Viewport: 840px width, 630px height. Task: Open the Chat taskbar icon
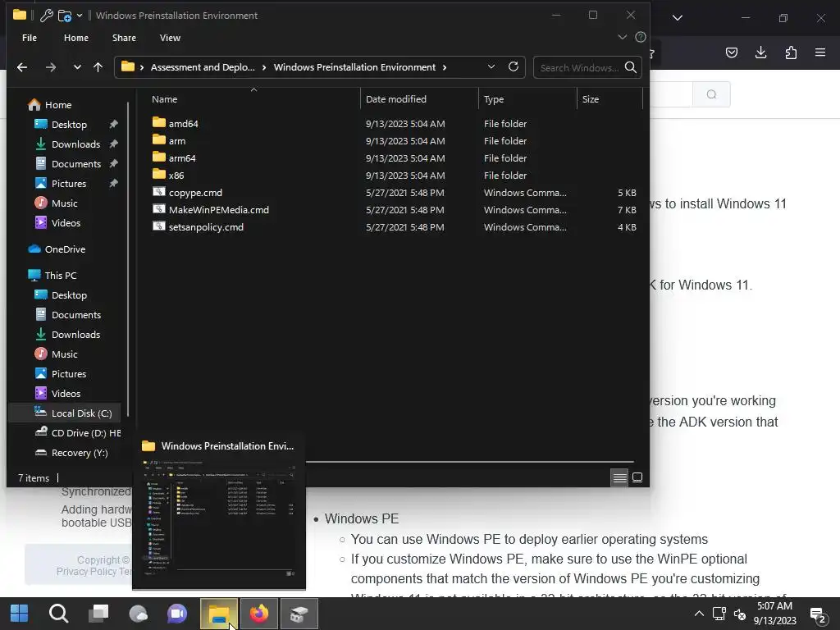pos(177,614)
